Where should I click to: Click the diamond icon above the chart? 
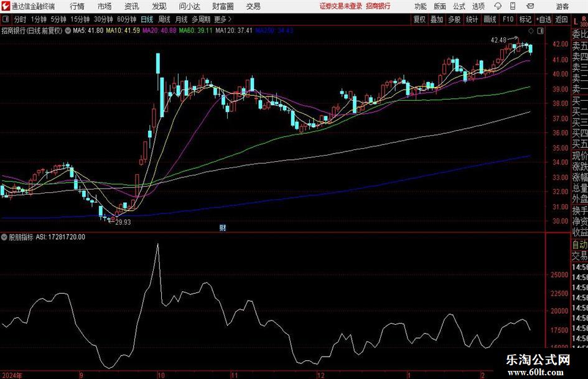click(x=531, y=30)
